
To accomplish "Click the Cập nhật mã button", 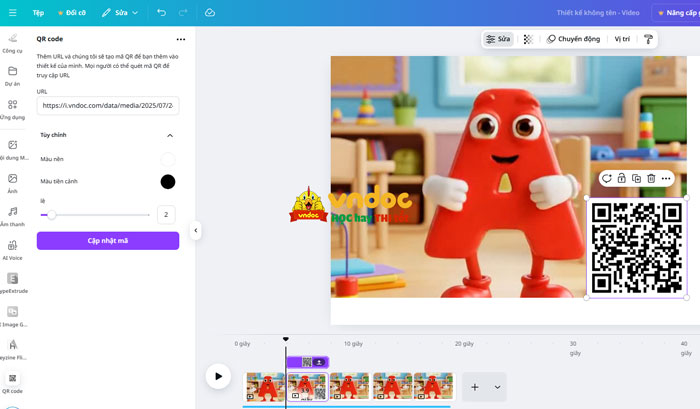I will click(108, 241).
